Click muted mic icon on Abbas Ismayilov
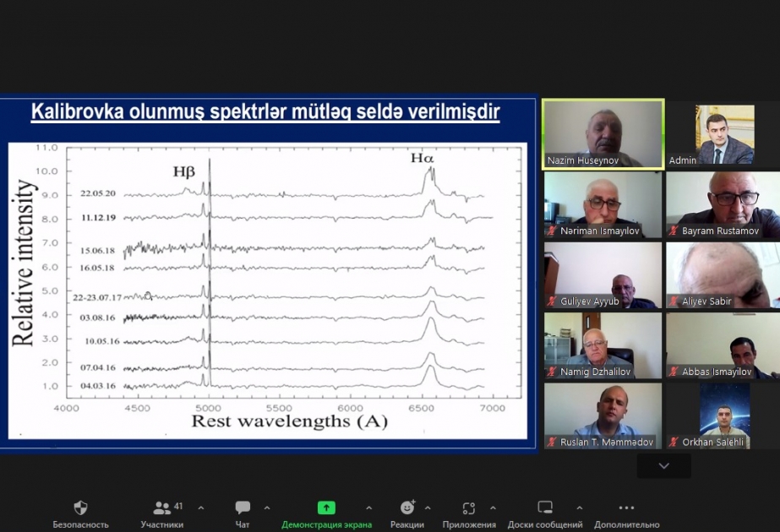The image size is (780, 532). click(x=674, y=372)
